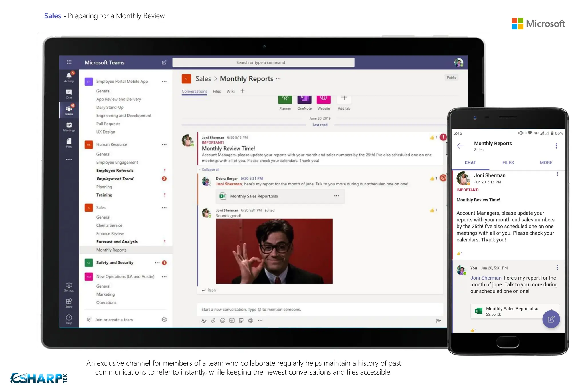Screen dimensions: 586x392
Task: Open Monthly Reports channel header ellipsis
Action: (x=278, y=79)
